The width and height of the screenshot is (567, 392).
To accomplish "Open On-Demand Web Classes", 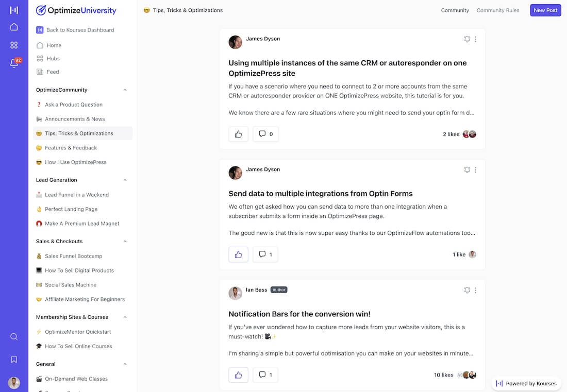I will [x=82, y=379].
